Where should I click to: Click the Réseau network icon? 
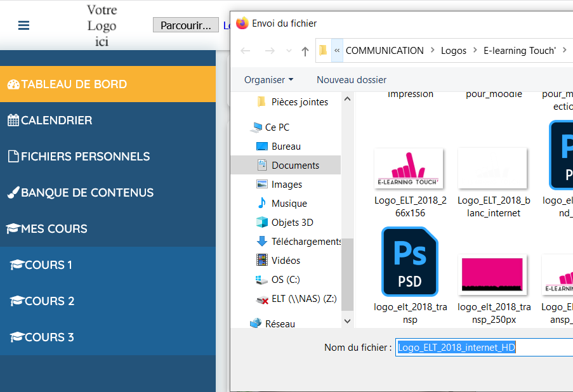(x=256, y=323)
